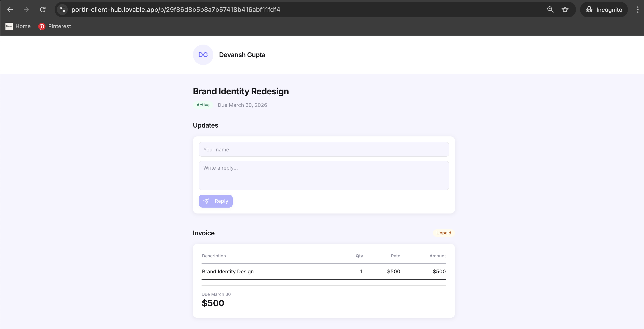This screenshot has height=329, width=644.
Task: Click the Incognito indicator
Action: (604, 10)
